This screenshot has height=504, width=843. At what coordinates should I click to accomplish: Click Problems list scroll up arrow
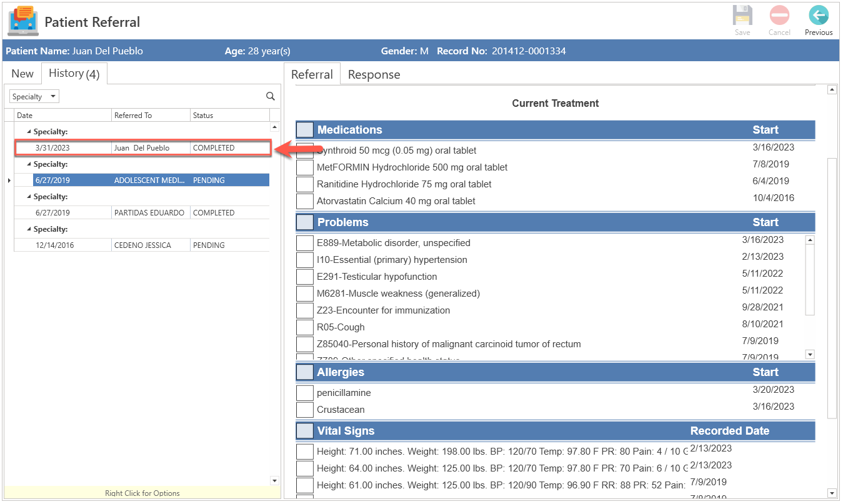pyautogui.click(x=810, y=240)
